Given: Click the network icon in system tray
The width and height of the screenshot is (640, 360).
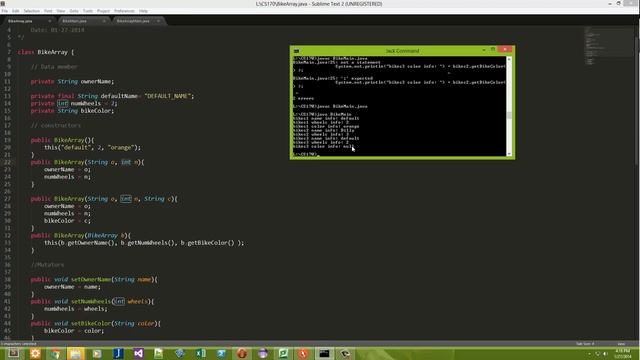Looking at the screenshot, I should pos(598,353).
